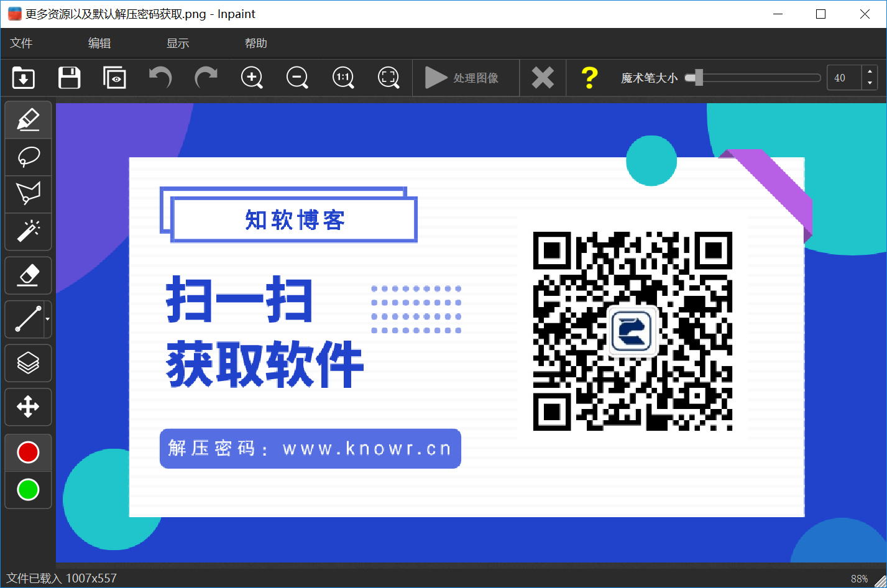Undo the last action

160,78
